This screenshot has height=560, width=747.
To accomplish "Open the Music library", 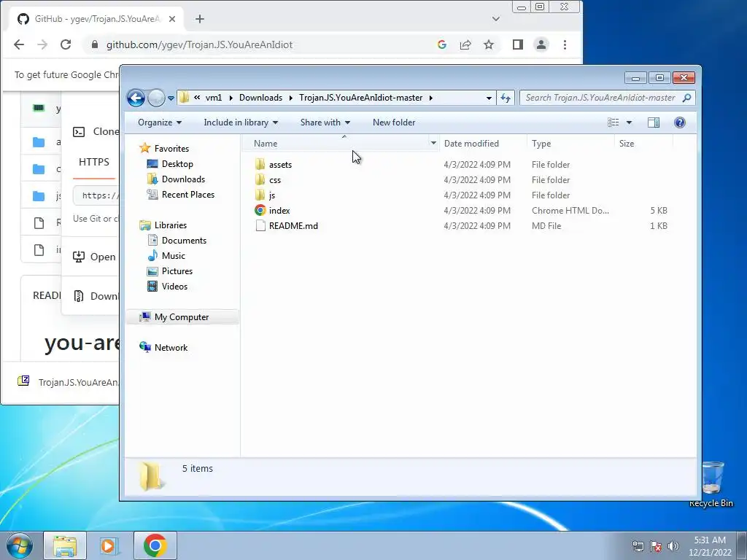I will [x=174, y=256].
